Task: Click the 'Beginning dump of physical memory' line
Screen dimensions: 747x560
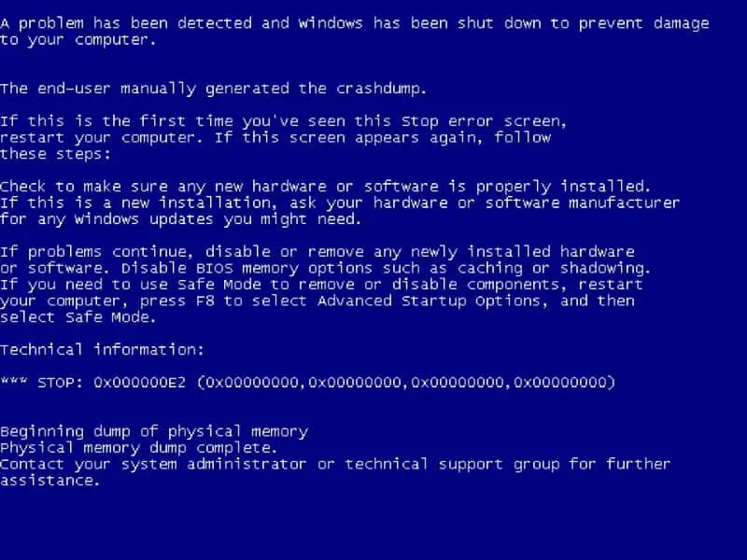Action: [x=154, y=431]
